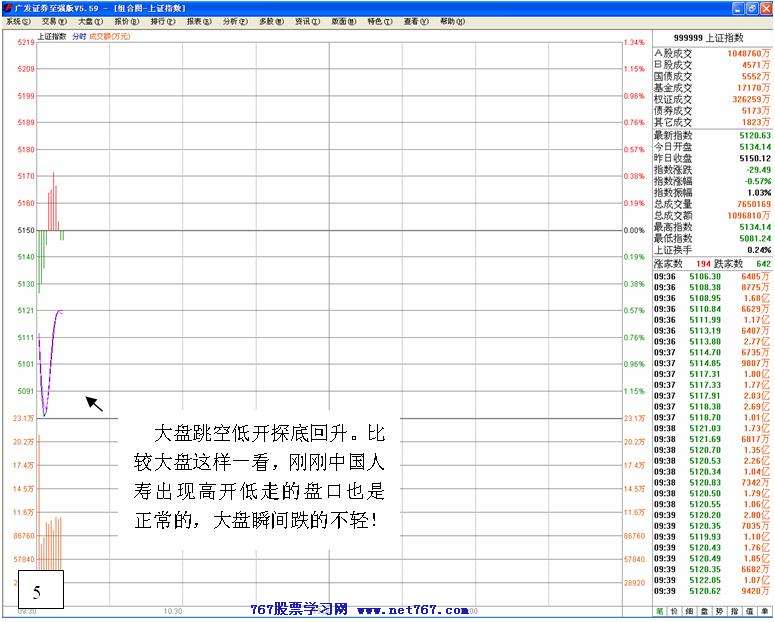This screenshot has height=622, width=775.
Task: Click the 成交额(万元) label
Action: point(109,36)
